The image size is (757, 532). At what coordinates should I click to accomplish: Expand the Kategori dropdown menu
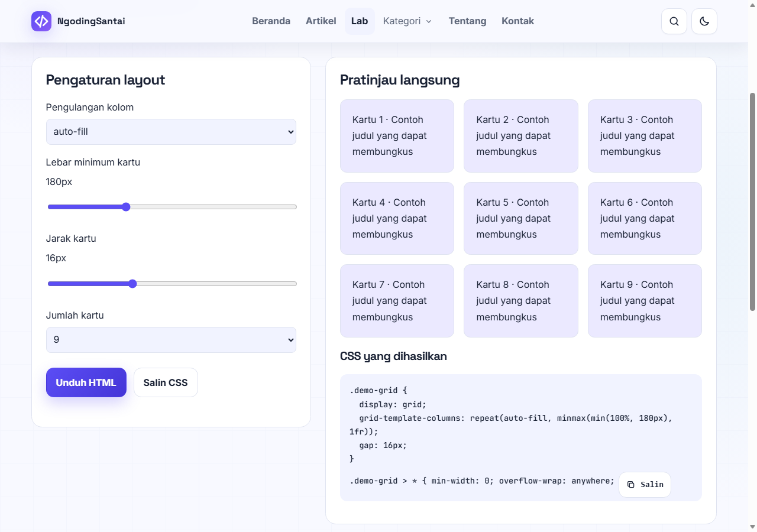pos(407,21)
